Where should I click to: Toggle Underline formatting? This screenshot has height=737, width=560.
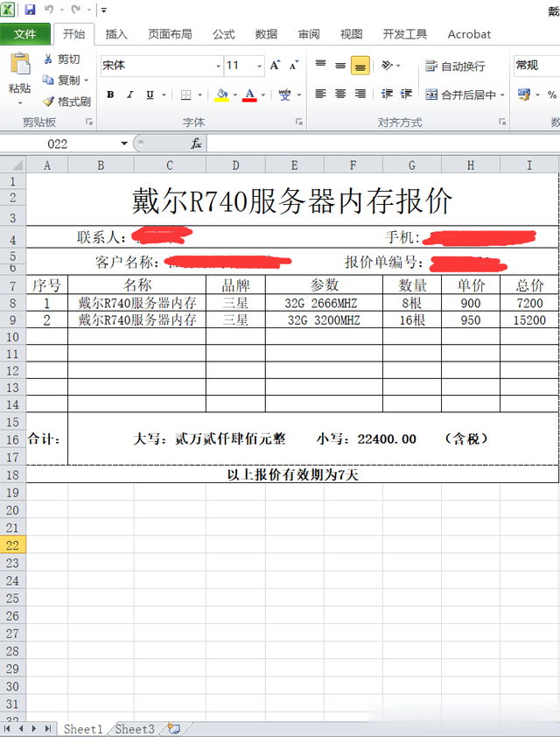pyautogui.click(x=150, y=95)
